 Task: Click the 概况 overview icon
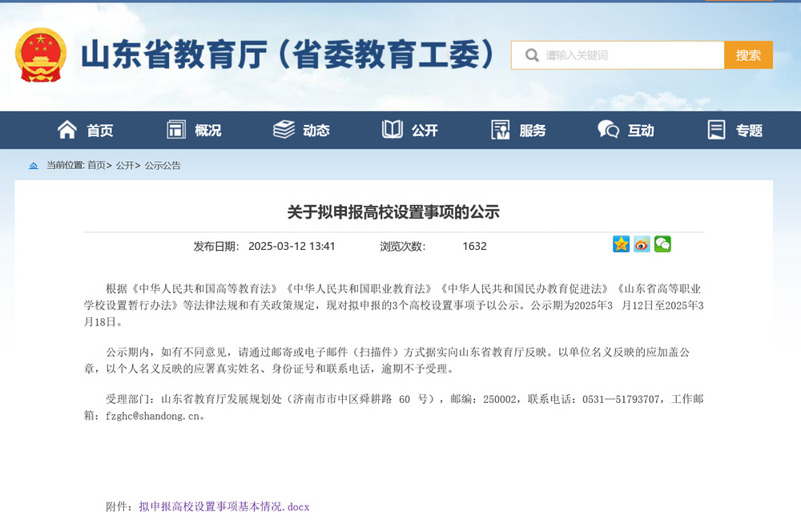(x=175, y=130)
